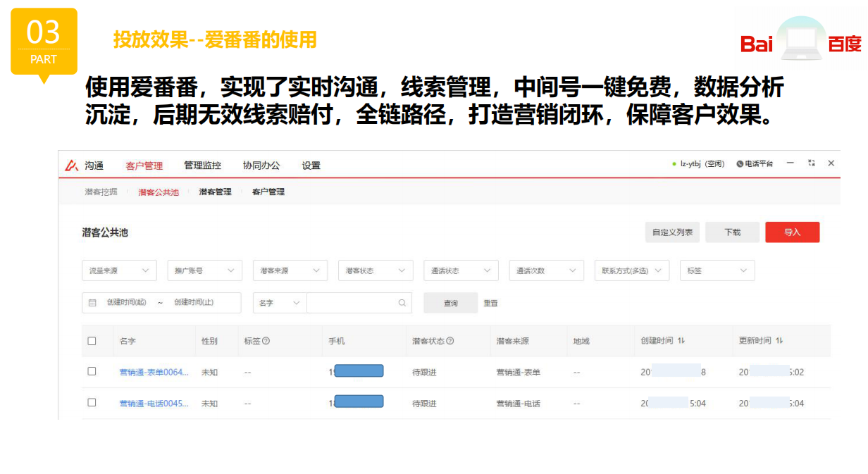Image resolution: width=868 pixels, height=474 pixels.
Task: Open the 营销通-表单0064... lead link
Action: [154, 372]
